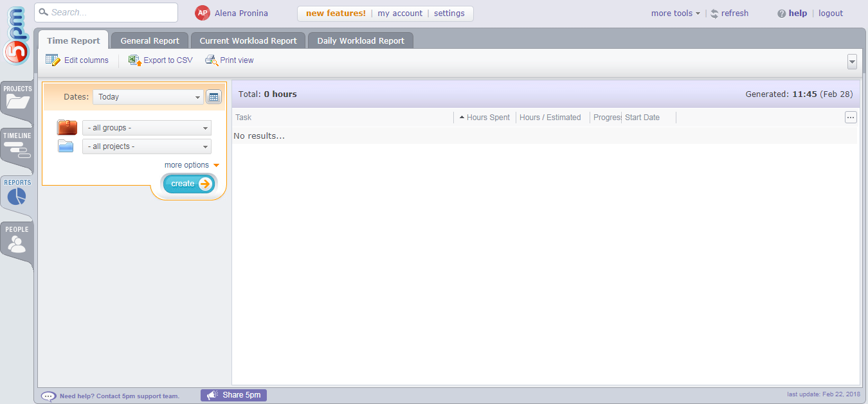Screen dimensions: 868x404
Task: Open the all projects dropdown
Action: click(x=147, y=146)
